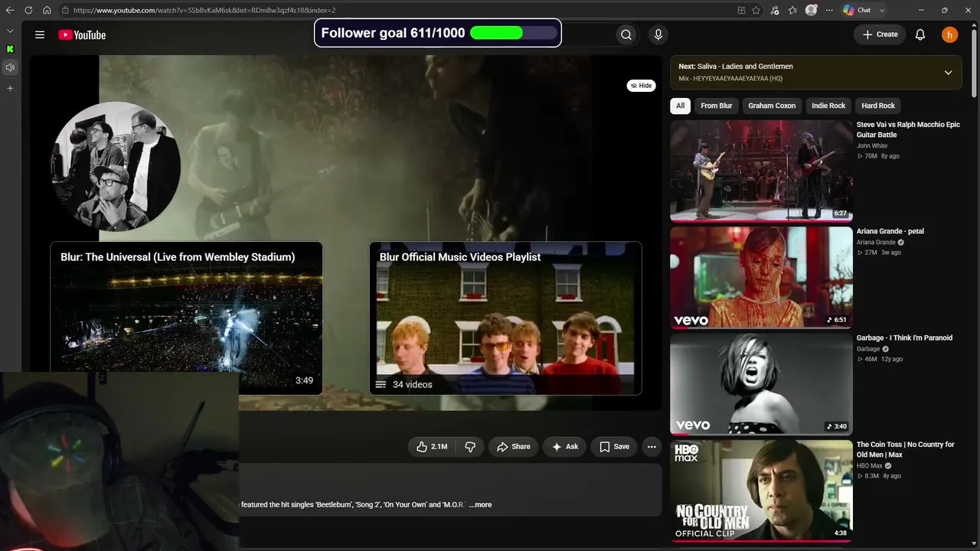Like the video with 2.1M likes
The width and height of the screenshot is (980, 551).
pyautogui.click(x=432, y=447)
